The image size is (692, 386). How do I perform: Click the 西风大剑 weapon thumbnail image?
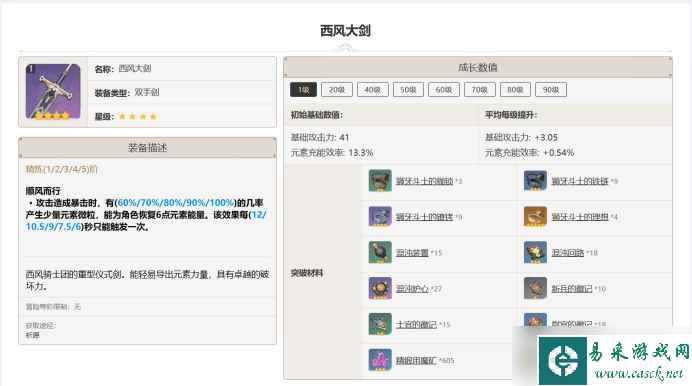[x=53, y=92]
